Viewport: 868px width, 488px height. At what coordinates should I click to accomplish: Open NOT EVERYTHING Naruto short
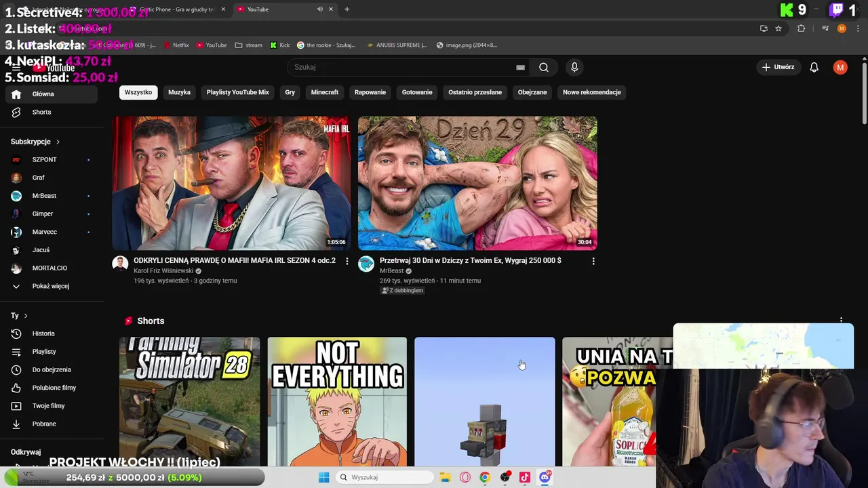pos(337,402)
